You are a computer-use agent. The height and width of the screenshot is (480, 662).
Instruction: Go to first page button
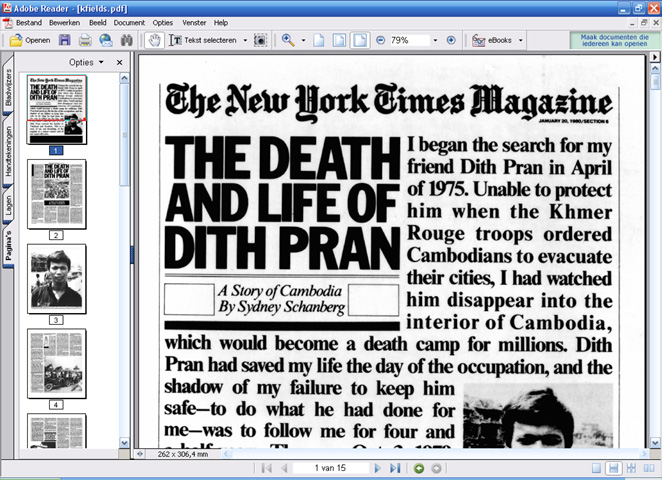266,468
